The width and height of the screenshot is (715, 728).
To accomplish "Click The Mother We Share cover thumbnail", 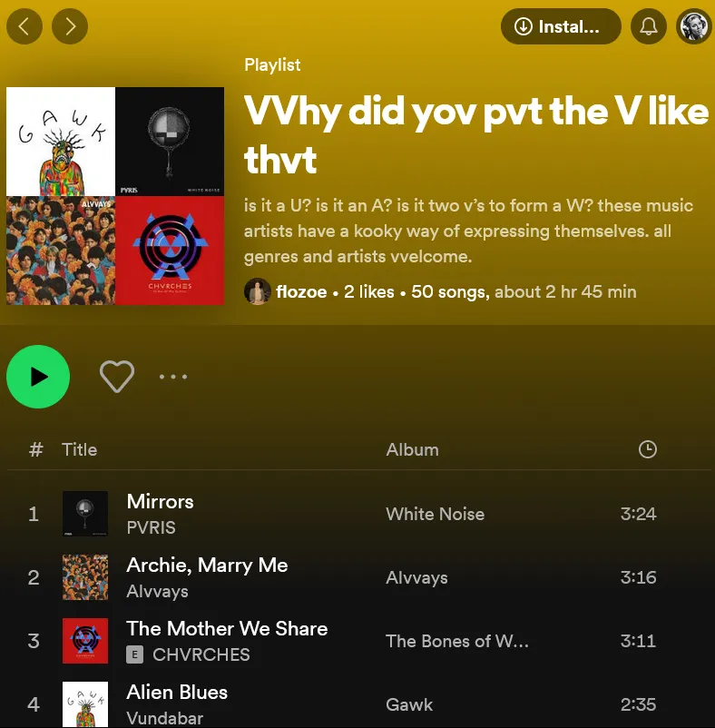I will (85, 641).
